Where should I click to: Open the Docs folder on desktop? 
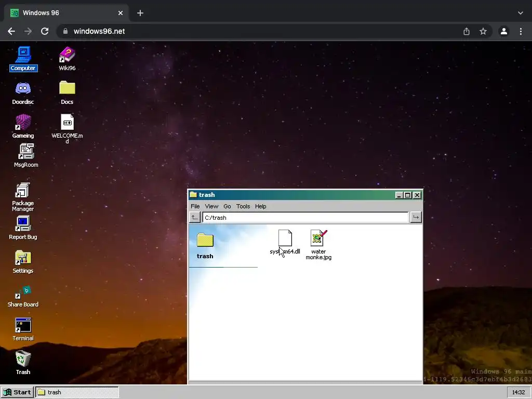coord(67,92)
